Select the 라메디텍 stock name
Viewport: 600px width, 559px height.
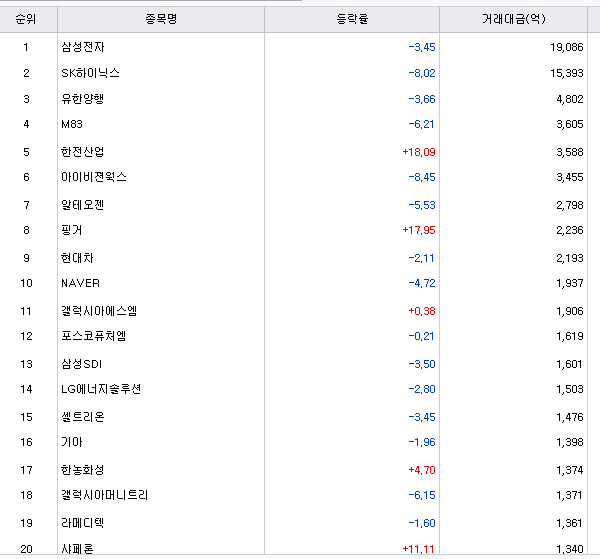tap(83, 523)
